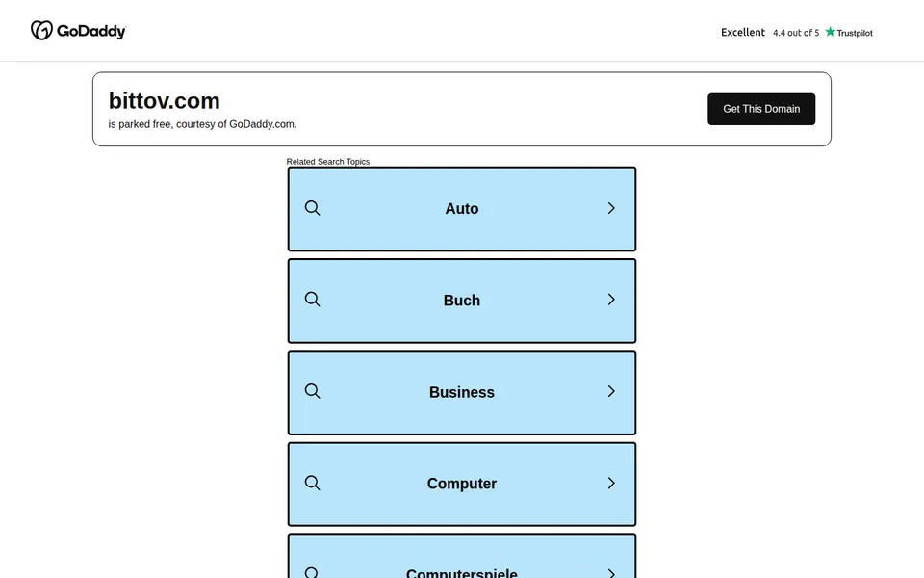
Task: Click the magnifier icon beside Auto
Action: [312, 208]
